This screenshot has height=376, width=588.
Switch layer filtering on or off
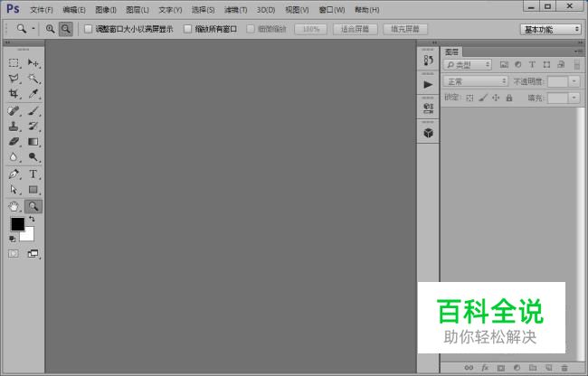577,65
